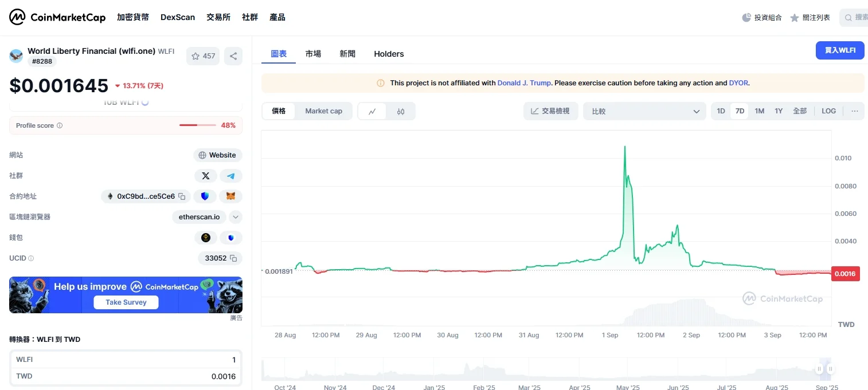Copy the contract address 0xC9bd...ce5Ce6

pos(182,196)
